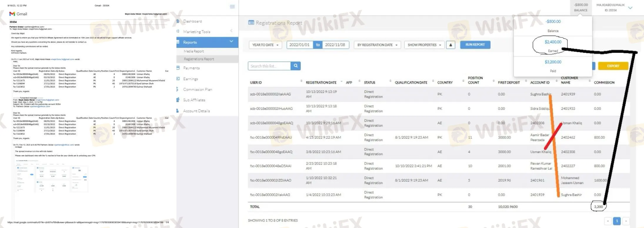This screenshot has width=644, height=228.
Task: Go to next page of entries
Action: (x=626, y=221)
